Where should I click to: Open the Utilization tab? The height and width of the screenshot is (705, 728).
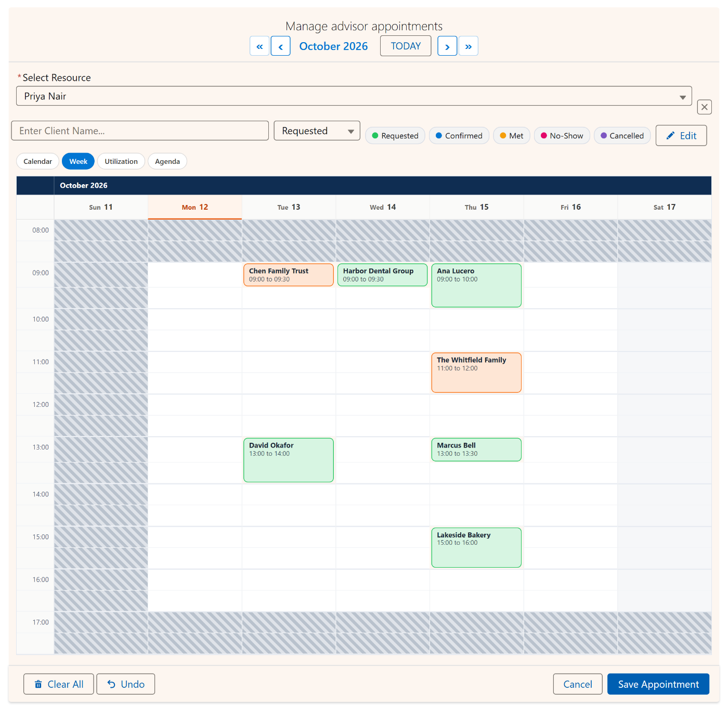pos(121,161)
